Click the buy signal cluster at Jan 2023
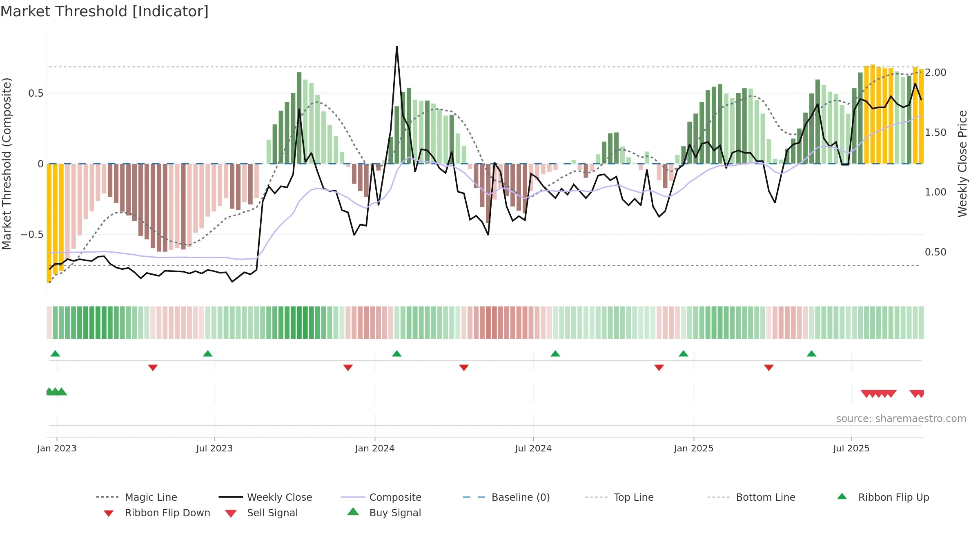This screenshot has width=980, height=551. click(56, 391)
